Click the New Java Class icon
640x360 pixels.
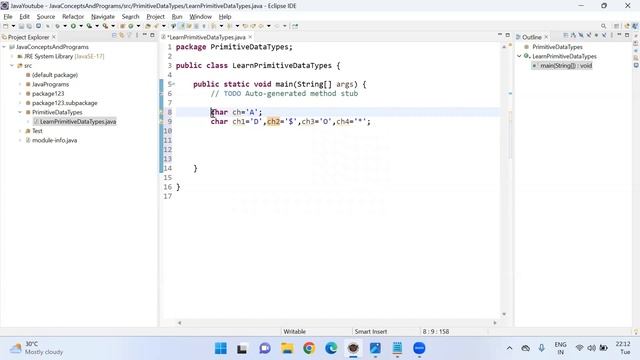point(131,26)
